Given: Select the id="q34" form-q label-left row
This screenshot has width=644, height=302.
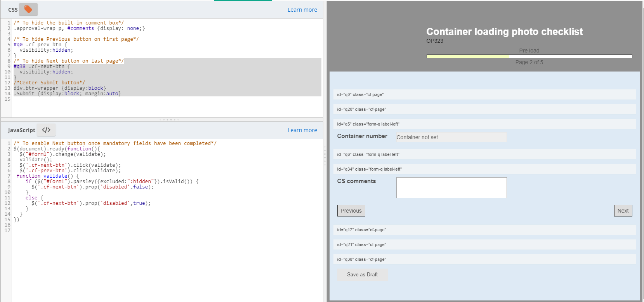Looking at the screenshot, I should tap(484, 169).
